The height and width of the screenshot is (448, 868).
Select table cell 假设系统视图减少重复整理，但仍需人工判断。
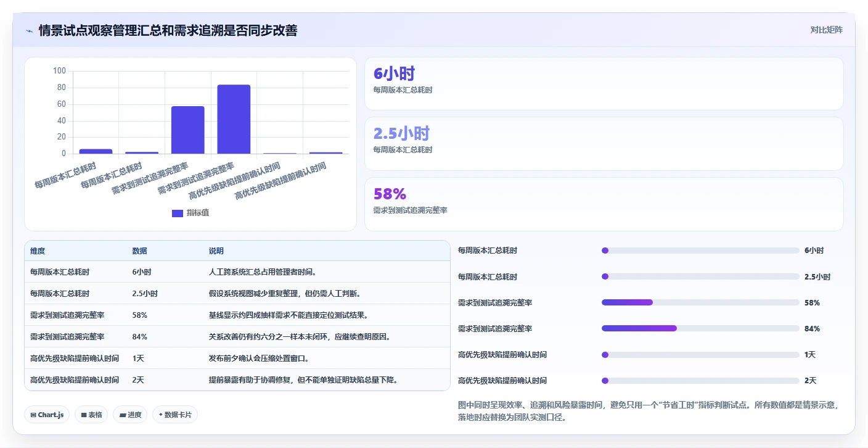[x=285, y=293]
